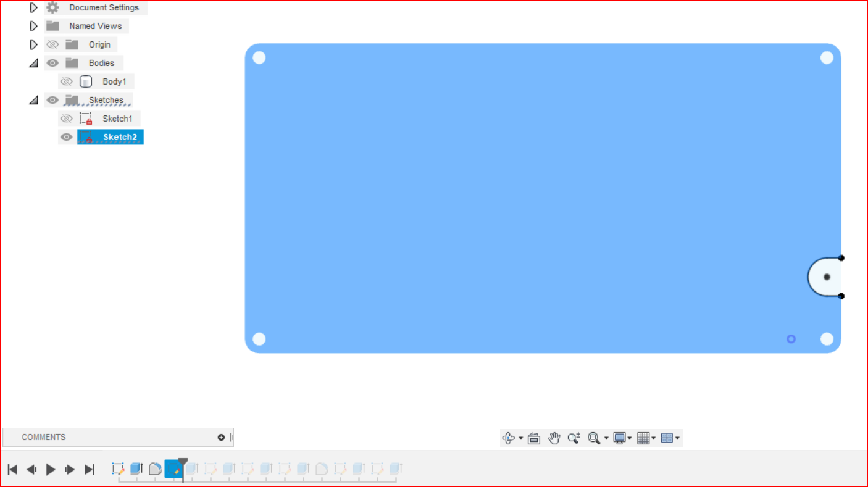Viewport: 868px width, 487px height.
Task: Open the COMMENTS panel
Action: click(x=43, y=437)
